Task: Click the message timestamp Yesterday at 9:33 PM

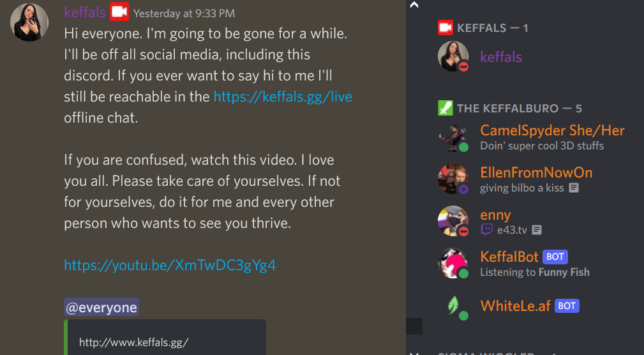Action: coord(184,13)
